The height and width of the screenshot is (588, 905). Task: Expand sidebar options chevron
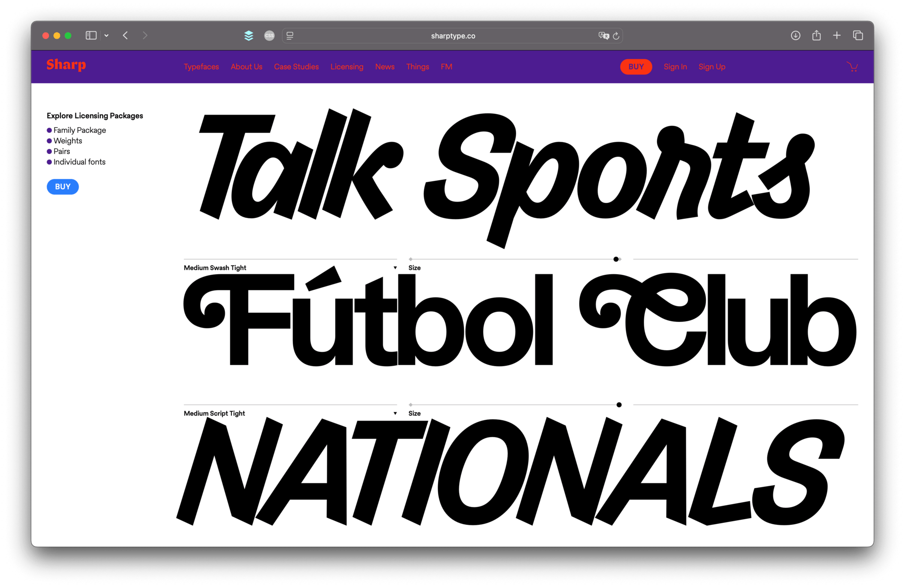click(107, 35)
